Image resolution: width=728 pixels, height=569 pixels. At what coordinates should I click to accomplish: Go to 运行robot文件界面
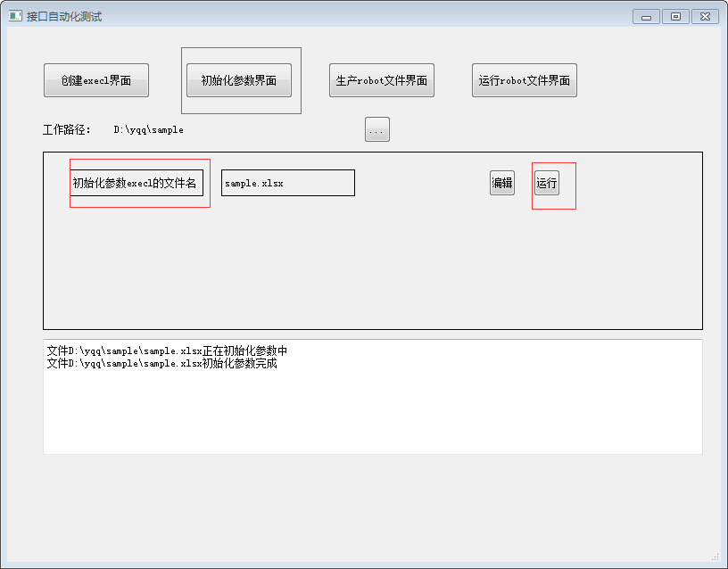pos(525,80)
